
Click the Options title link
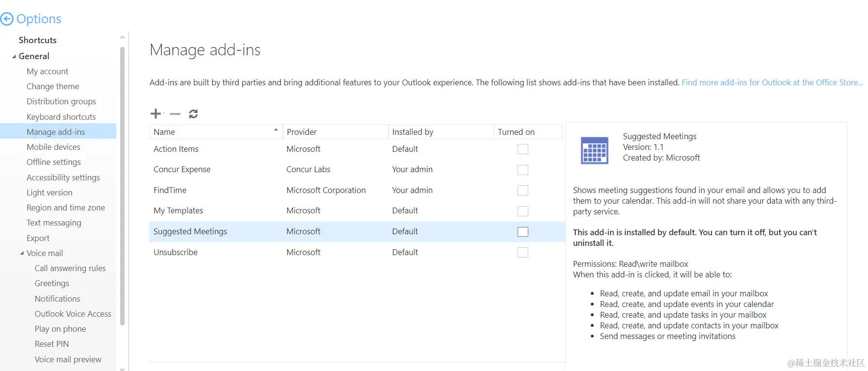point(39,19)
